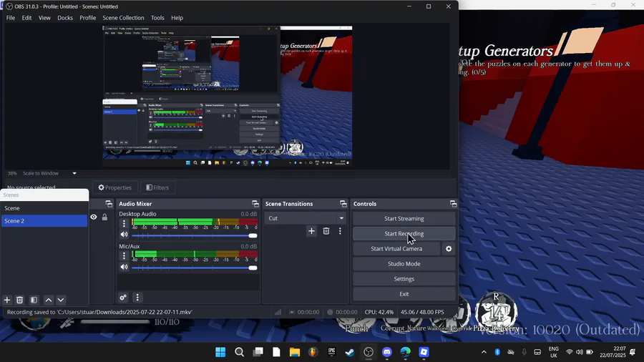Image resolution: width=644 pixels, height=362 pixels.
Task: Adjust Mic/Aux volume slider
Action: coord(194,268)
